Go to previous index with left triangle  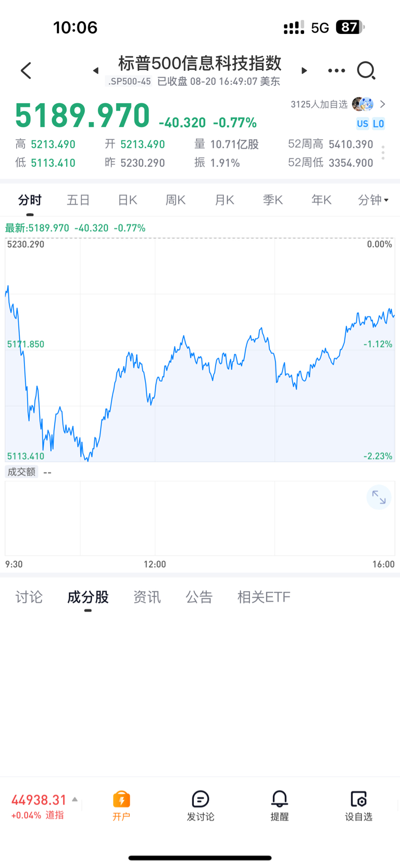pyautogui.click(x=96, y=70)
